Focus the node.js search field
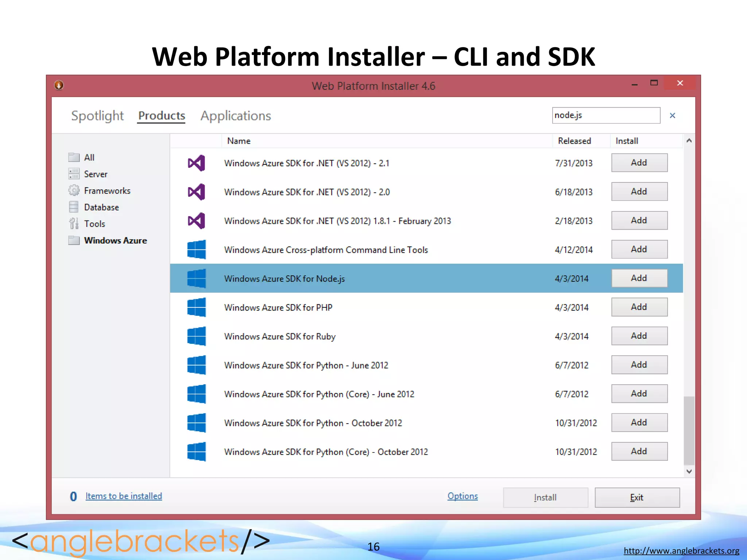Image resolution: width=747 pixels, height=560 pixels. [606, 115]
